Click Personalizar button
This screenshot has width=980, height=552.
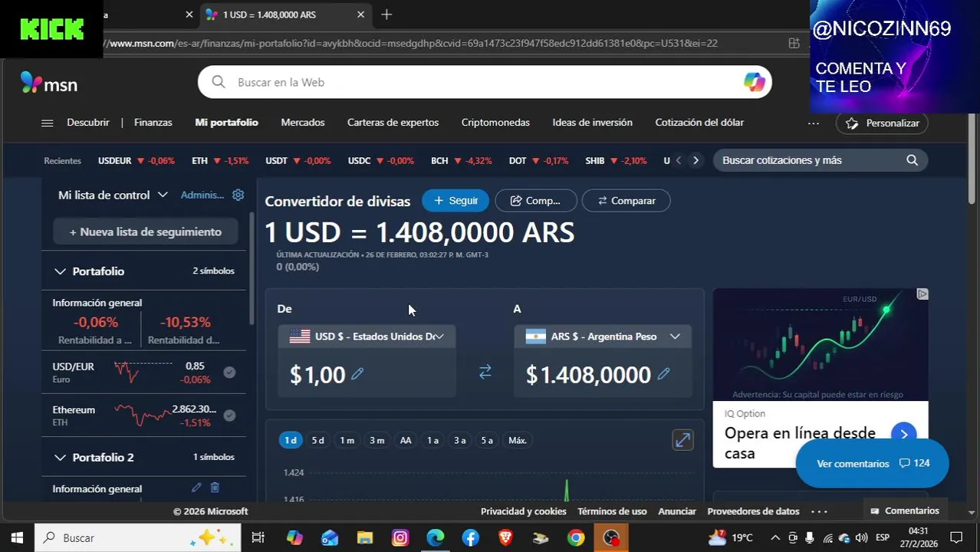(882, 123)
